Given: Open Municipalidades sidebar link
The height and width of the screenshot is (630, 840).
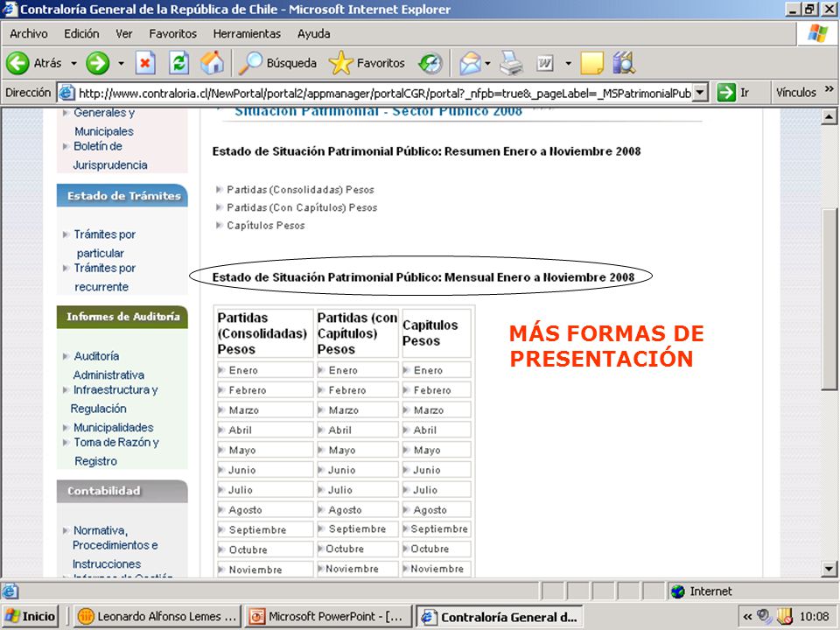Looking at the screenshot, I should (113, 428).
